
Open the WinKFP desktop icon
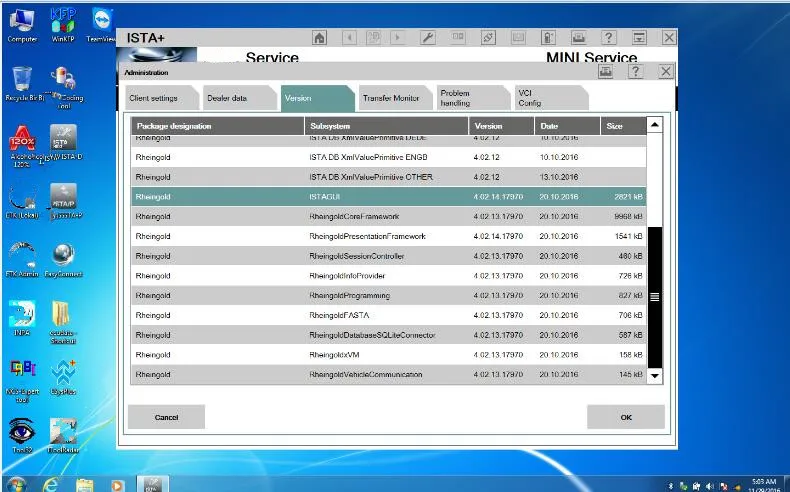(63, 26)
